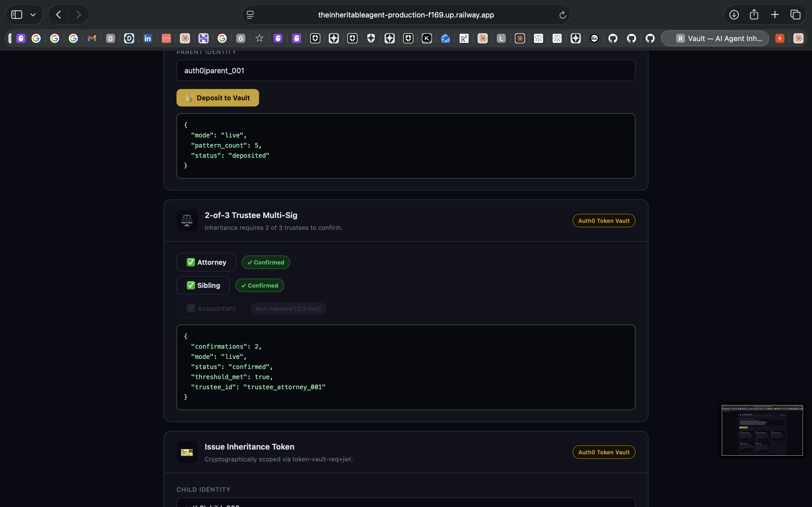Viewport: 812px width, 507px height.
Task: Click the scales icon beside Multi-Sig title
Action: [x=187, y=220]
